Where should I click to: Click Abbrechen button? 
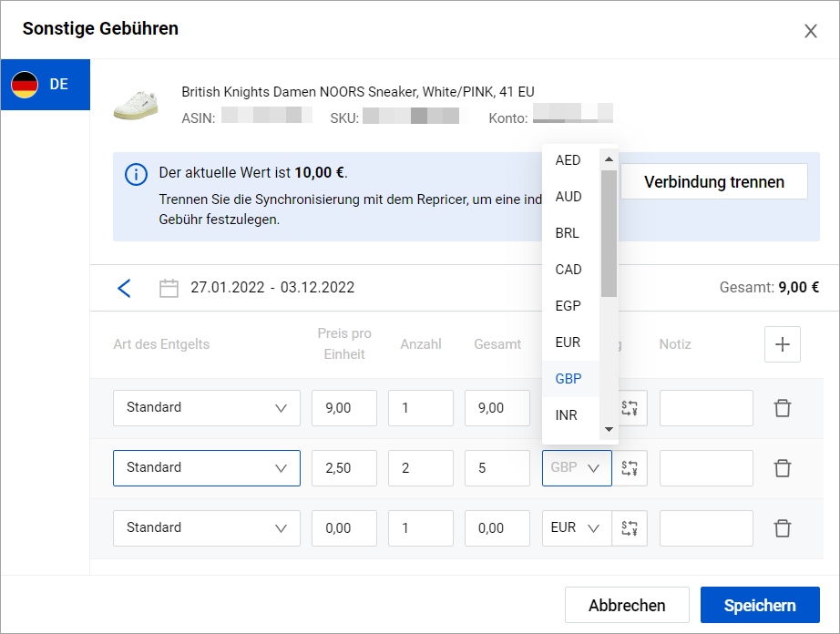click(x=627, y=605)
